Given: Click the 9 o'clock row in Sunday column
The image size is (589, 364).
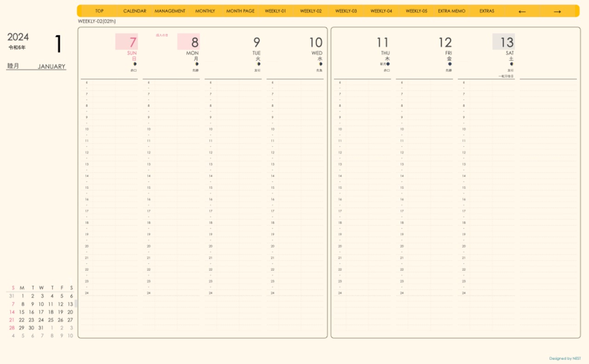Looking at the screenshot, I should coord(109,117).
